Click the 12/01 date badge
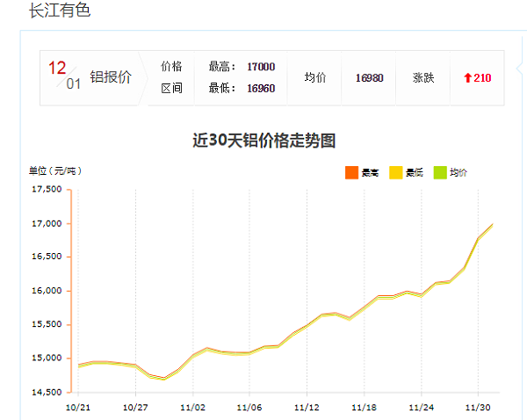Image resolution: width=527 pixels, height=420 pixels. (x=64, y=76)
